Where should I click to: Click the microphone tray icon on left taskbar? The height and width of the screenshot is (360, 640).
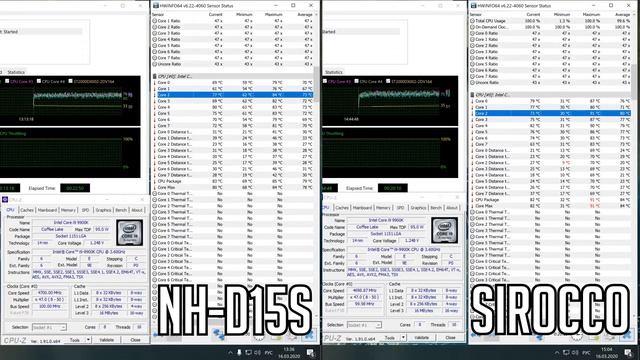[x=239, y=352]
